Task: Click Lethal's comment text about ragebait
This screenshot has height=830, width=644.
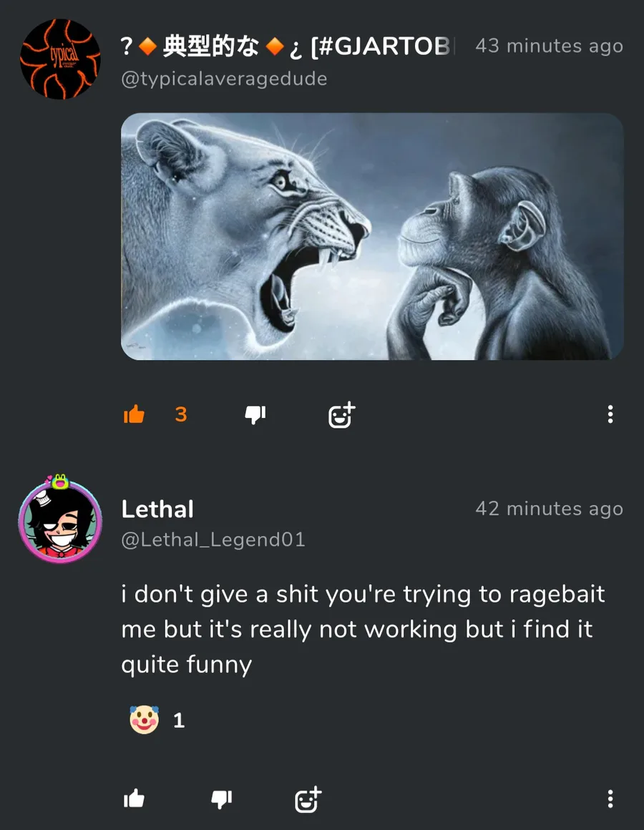Action: pyautogui.click(x=363, y=630)
